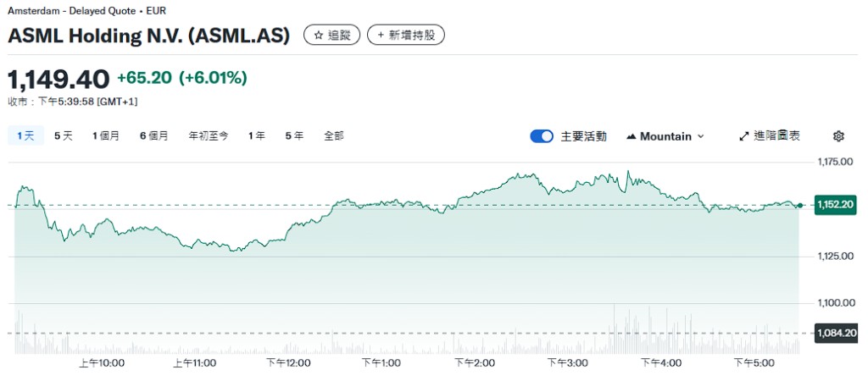The width and height of the screenshot is (868, 381).
Task: Open 進階圖表 advanced chart link
Action: pyautogui.click(x=776, y=136)
